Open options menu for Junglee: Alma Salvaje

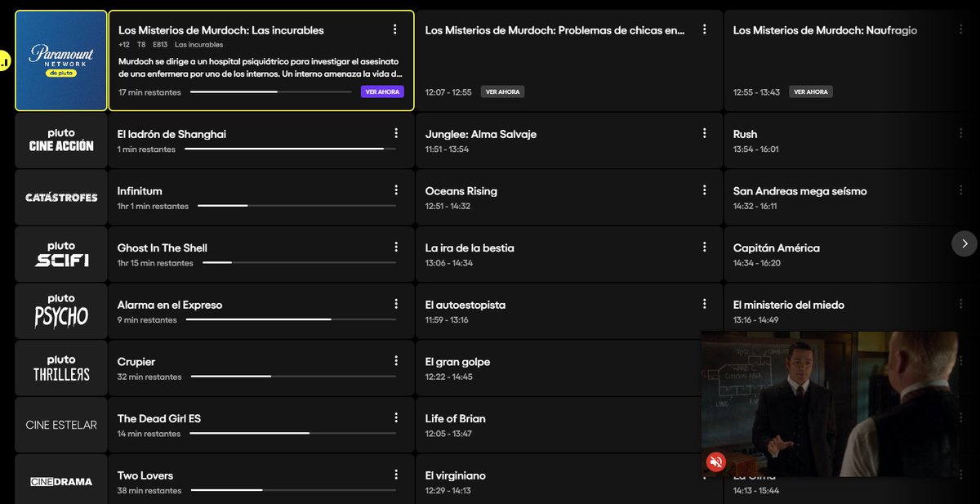click(x=704, y=133)
